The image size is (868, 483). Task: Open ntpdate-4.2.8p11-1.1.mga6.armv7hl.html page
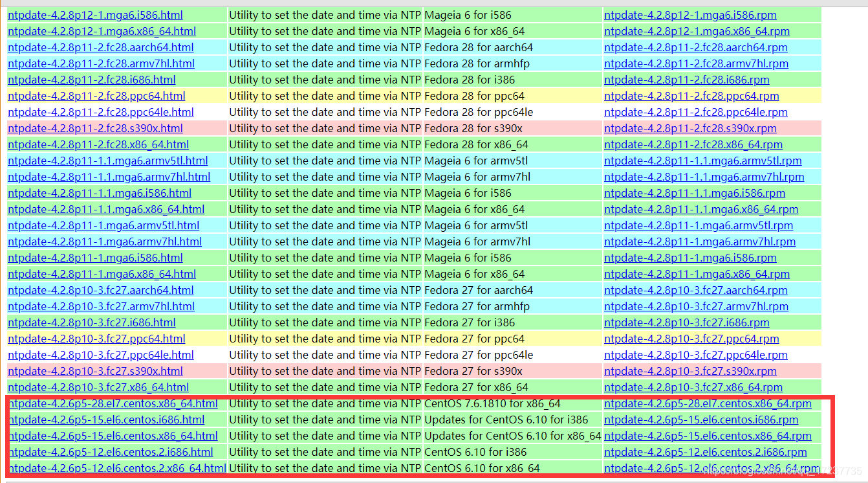click(x=109, y=177)
